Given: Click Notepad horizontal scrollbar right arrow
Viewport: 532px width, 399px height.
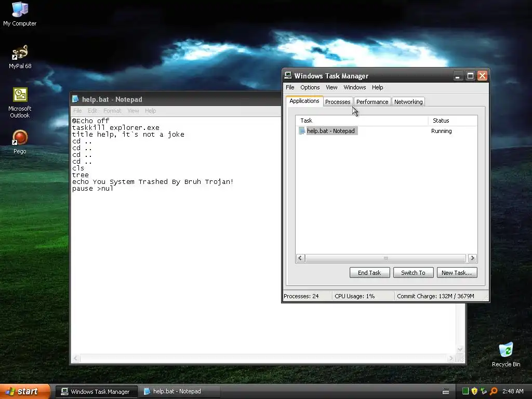Looking at the screenshot, I should [x=451, y=358].
